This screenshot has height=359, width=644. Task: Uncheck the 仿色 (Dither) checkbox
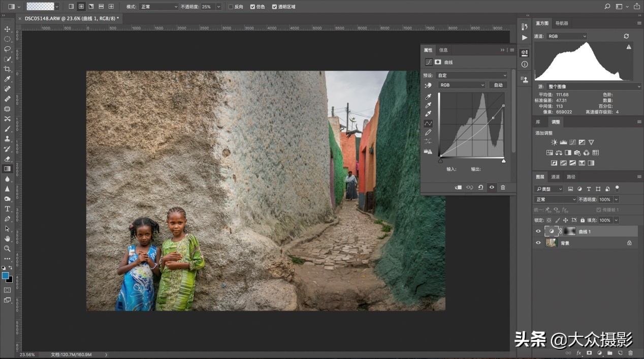[x=253, y=7]
